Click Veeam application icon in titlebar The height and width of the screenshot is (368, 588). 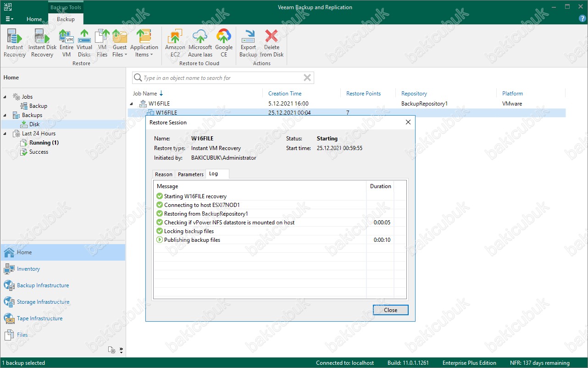coord(7,7)
